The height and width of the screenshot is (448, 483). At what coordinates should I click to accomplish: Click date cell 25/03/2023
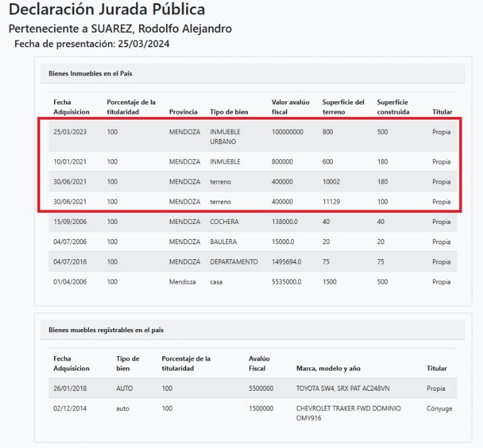(70, 132)
